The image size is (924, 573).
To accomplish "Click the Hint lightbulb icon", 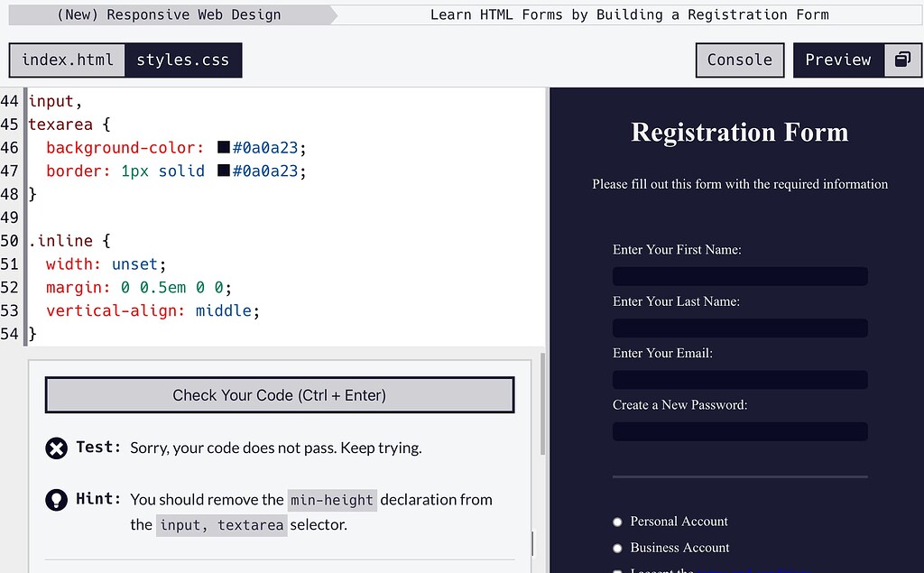I will (x=56, y=500).
